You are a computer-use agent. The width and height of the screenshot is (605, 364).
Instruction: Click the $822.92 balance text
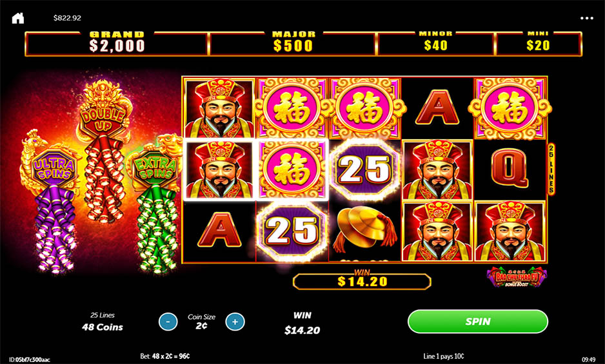coord(67,18)
